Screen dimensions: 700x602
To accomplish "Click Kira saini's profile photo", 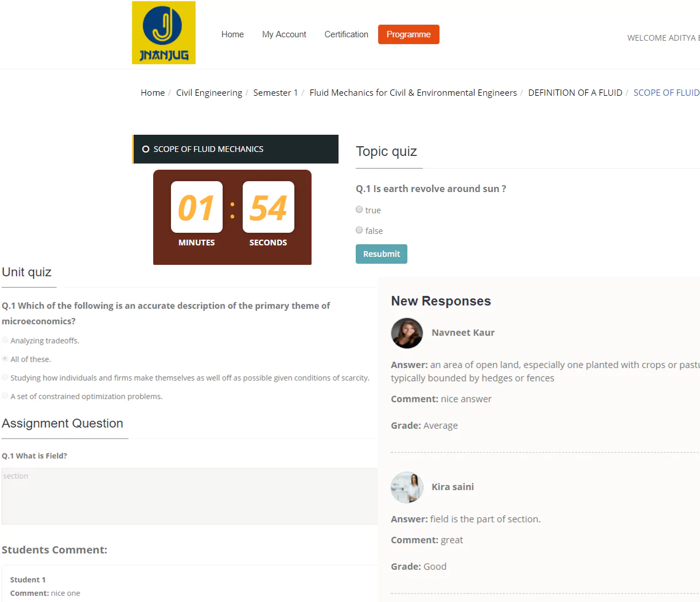I will (x=407, y=487).
